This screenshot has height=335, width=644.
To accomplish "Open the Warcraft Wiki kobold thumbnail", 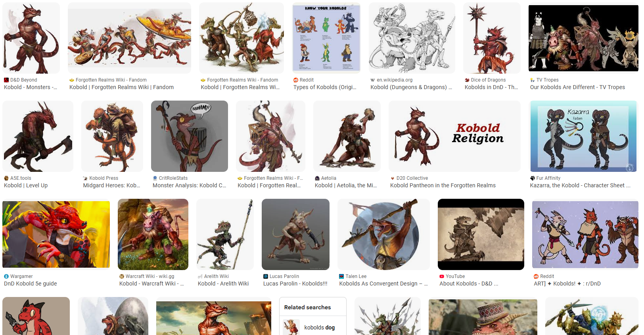I will 153,234.
